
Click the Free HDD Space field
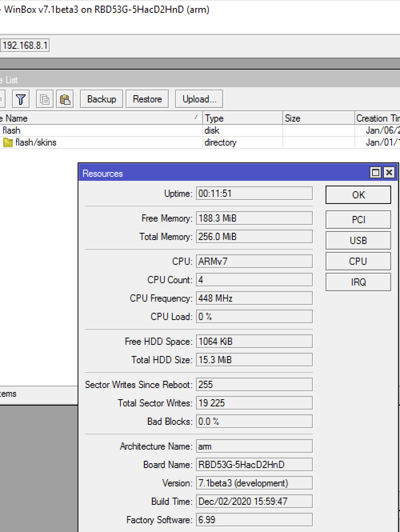[x=254, y=342]
